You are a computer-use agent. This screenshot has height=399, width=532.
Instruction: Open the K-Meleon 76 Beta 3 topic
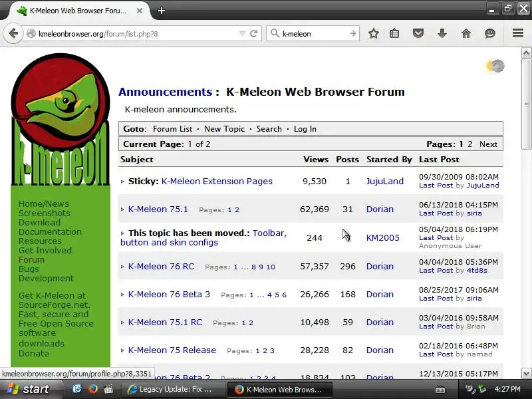(169, 294)
